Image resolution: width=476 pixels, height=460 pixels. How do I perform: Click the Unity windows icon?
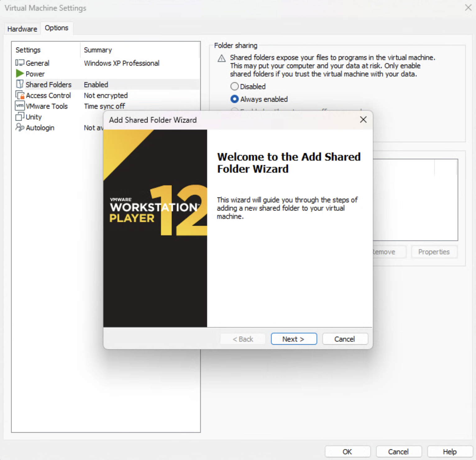pos(20,117)
